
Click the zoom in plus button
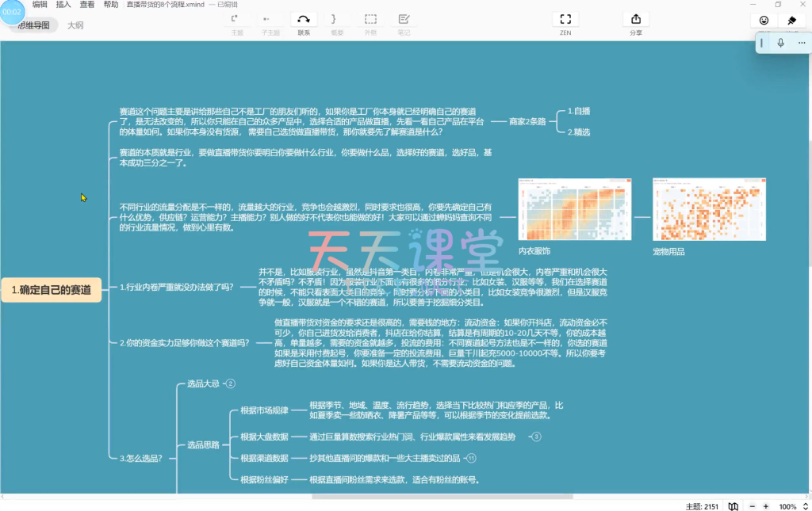click(766, 506)
